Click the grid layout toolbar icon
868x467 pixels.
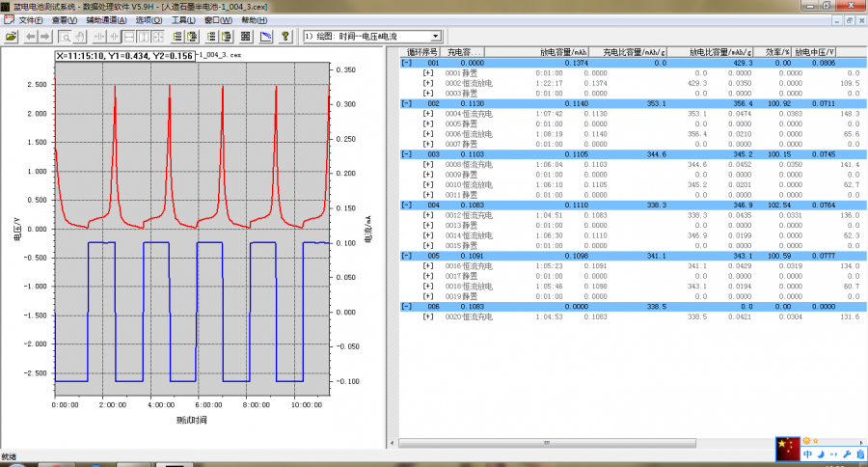tap(246, 36)
